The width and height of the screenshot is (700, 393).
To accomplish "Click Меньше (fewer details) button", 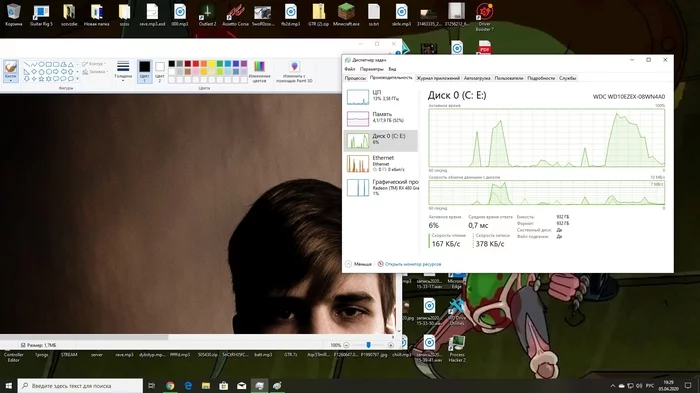I will click(x=358, y=264).
